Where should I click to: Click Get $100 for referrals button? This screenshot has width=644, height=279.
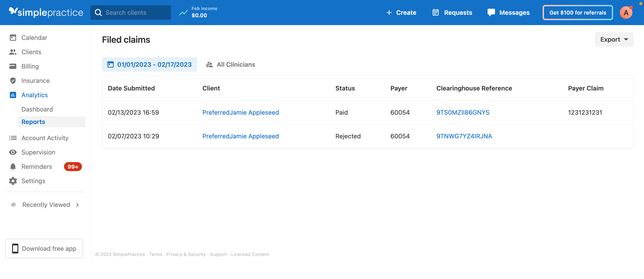578,13
